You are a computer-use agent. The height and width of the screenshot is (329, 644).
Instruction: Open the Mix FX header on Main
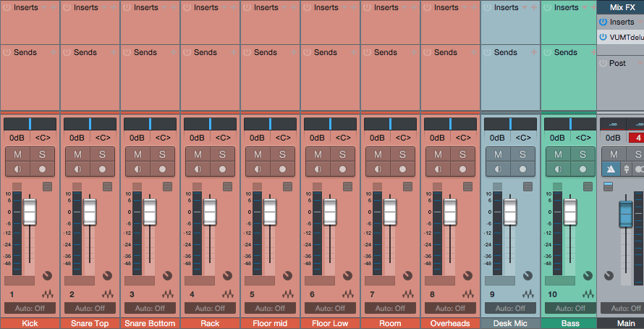point(622,7)
